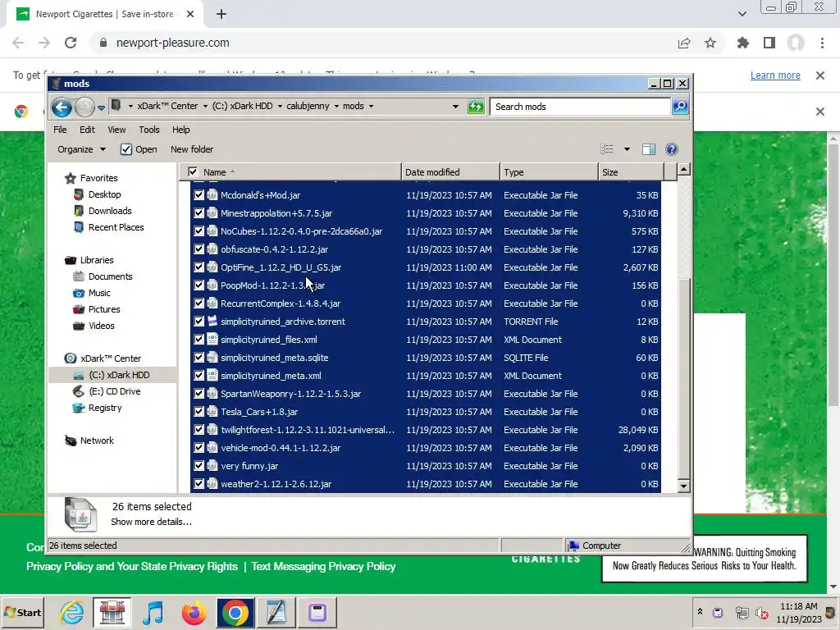840x630 pixels.
Task: Click Show more details link
Action: [151, 522]
